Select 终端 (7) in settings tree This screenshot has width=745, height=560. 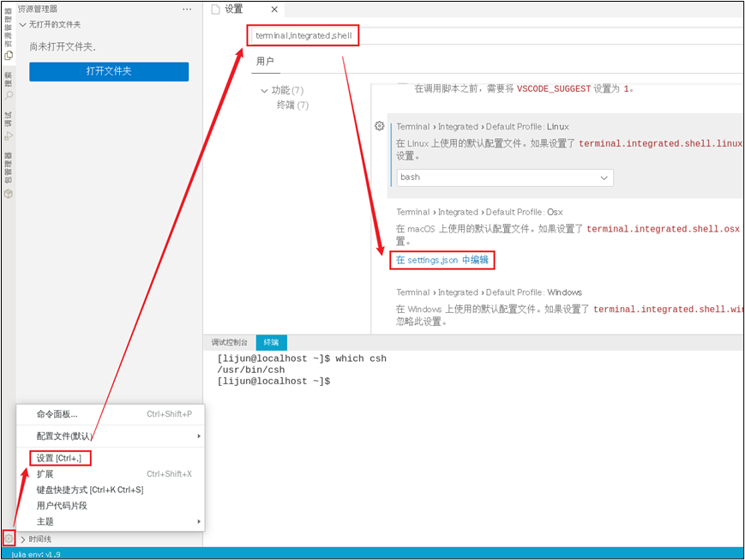[292, 105]
